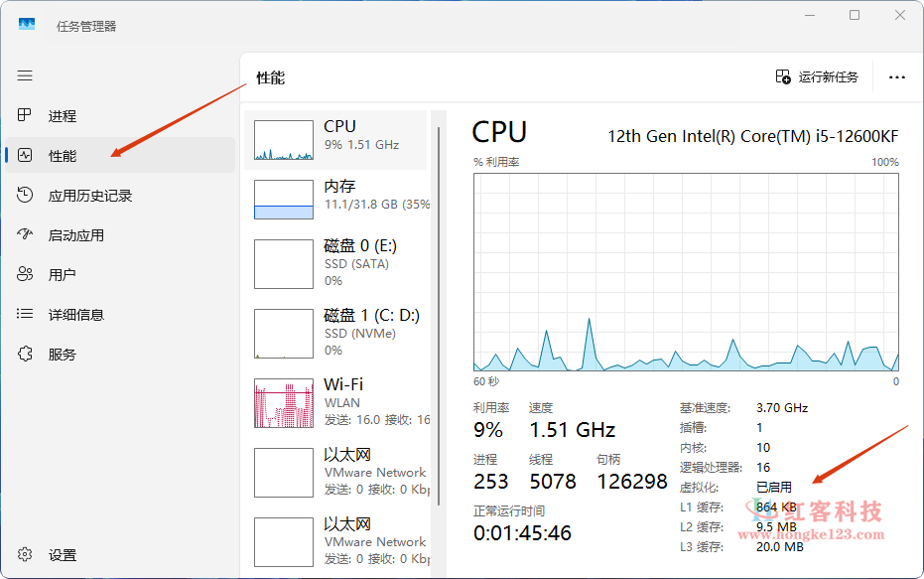Select 磁盘 0 (E:) SATA disk entry
This screenshot has width=924, height=579.
[337, 263]
